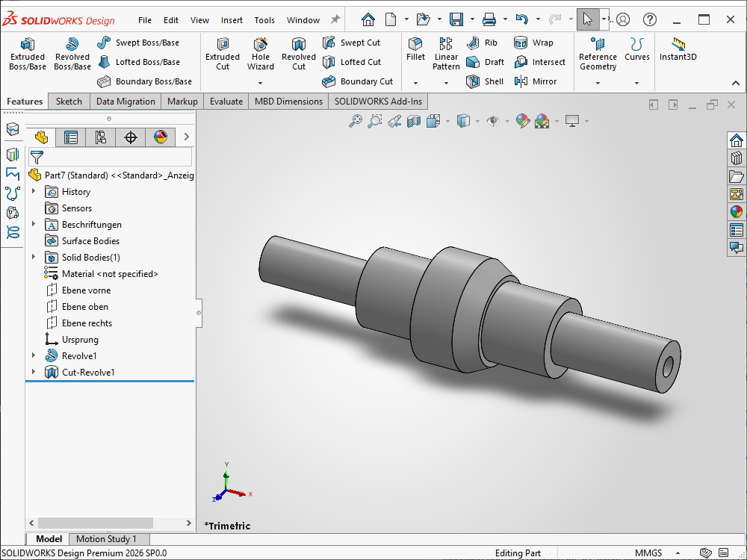Click the Extruded Boss/Base tool
The height and width of the screenshot is (560, 747).
pyautogui.click(x=28, y=54)
